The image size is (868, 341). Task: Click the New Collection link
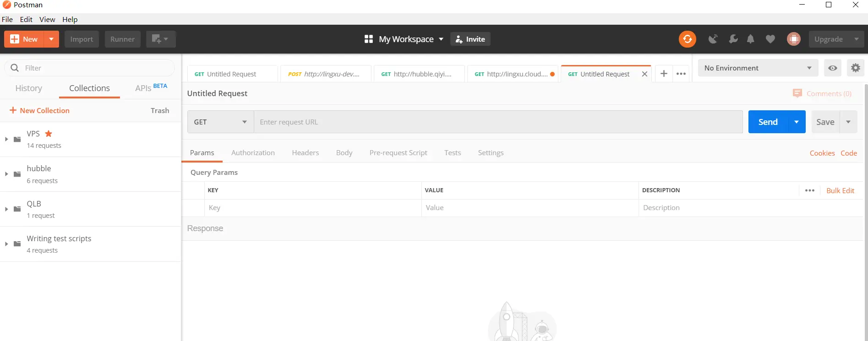[39, 111]
